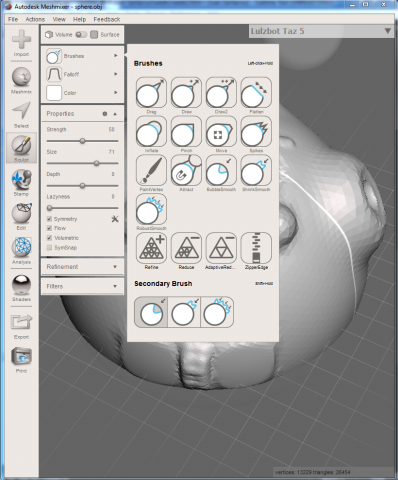Open the Feedback menu
Image resolution: width=398 pixels, height=480 pixels.
(x=107, y=19)
